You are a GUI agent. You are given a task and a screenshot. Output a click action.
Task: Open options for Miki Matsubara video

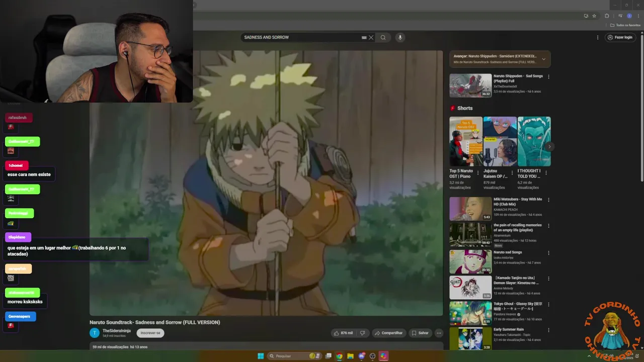click(548, 200)
